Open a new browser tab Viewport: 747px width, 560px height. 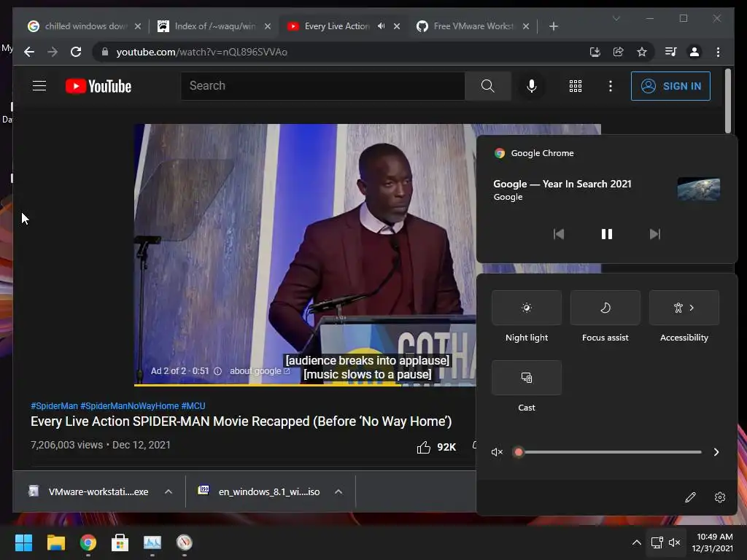(553, 26)
